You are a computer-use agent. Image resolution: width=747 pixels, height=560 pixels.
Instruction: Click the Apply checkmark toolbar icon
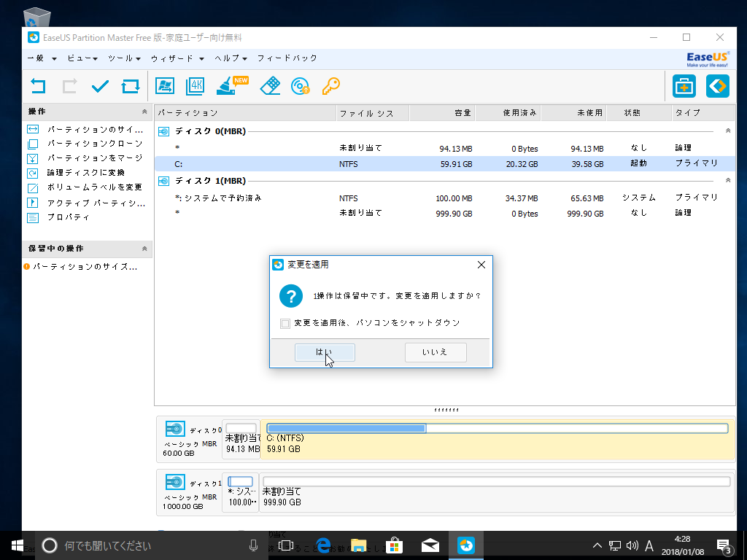click(x=100, y=86)
